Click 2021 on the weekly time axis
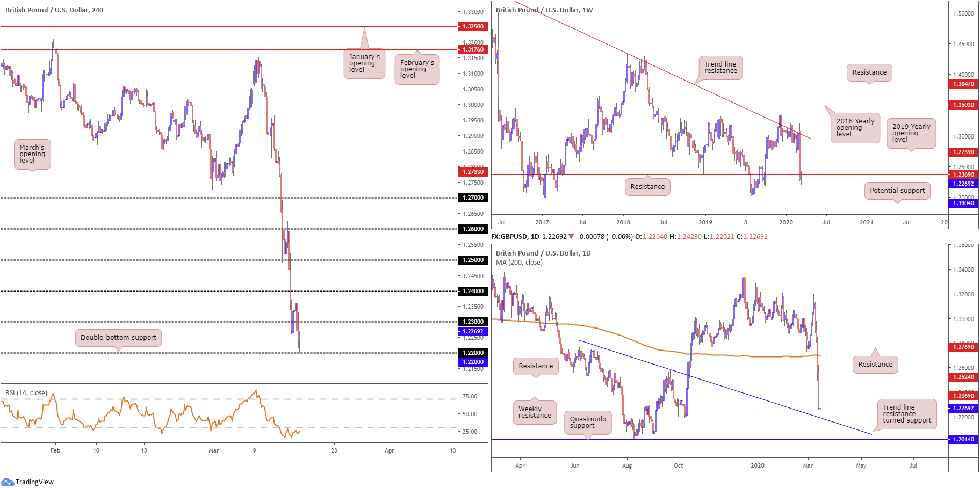 click(867, 222)
